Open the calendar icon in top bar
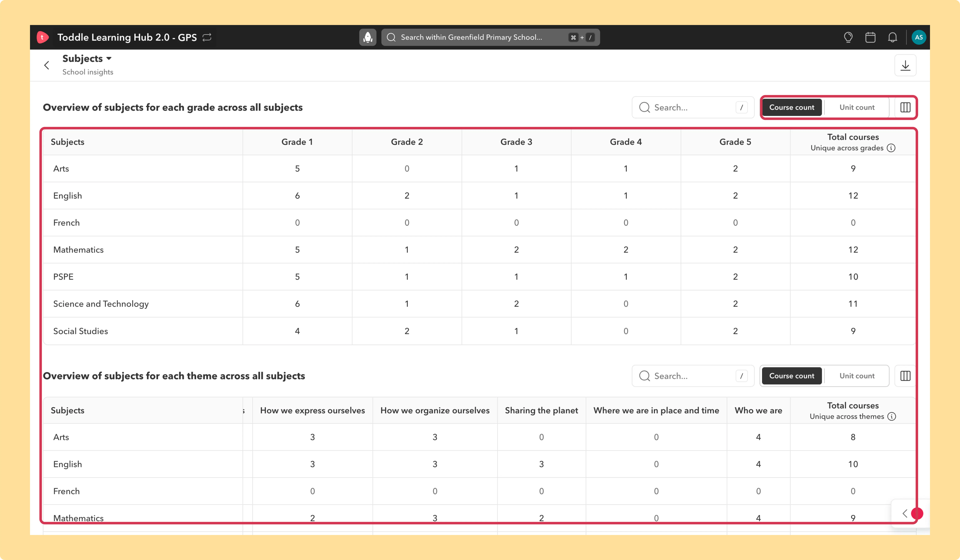 [870, 37]
